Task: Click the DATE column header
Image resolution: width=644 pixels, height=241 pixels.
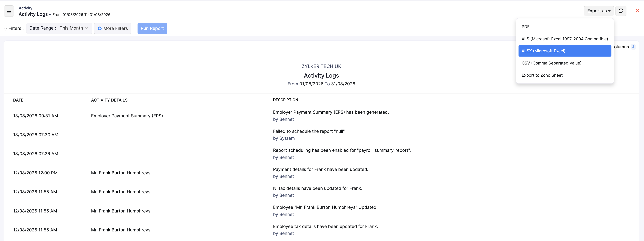Action: click(18, 100)
